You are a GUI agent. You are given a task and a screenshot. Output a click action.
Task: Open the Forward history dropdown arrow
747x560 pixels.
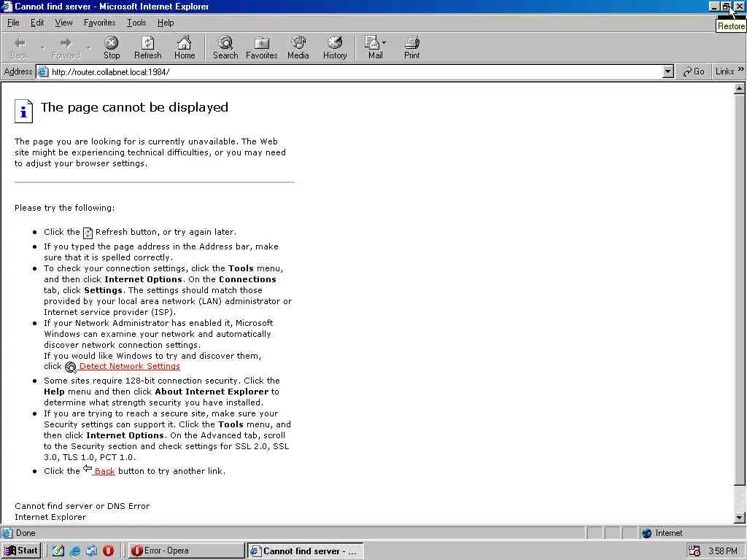(88, 47)
